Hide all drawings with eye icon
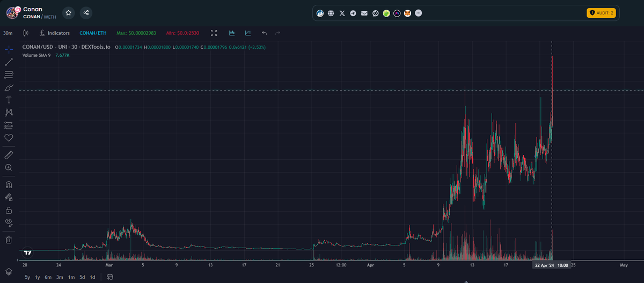Image resolution: width=644 pixels, height=283 pixels. tap(9, 222)
